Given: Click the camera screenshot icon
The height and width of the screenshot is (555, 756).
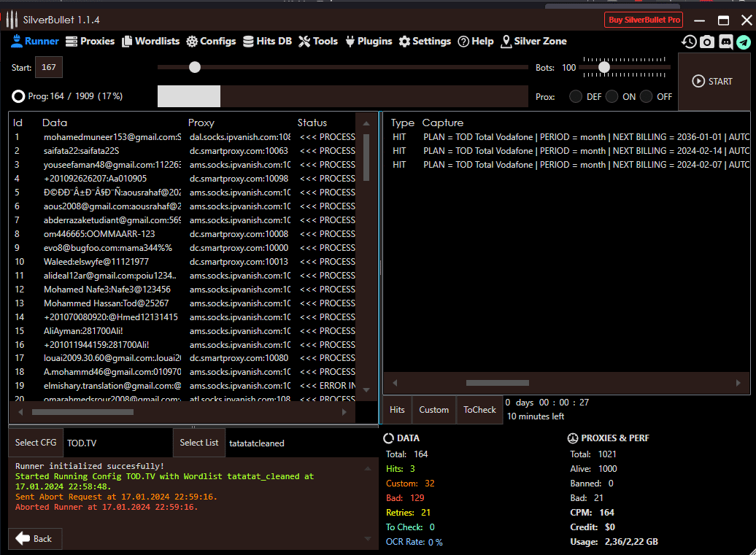Looking at the screenshot, I should point(707,42).
